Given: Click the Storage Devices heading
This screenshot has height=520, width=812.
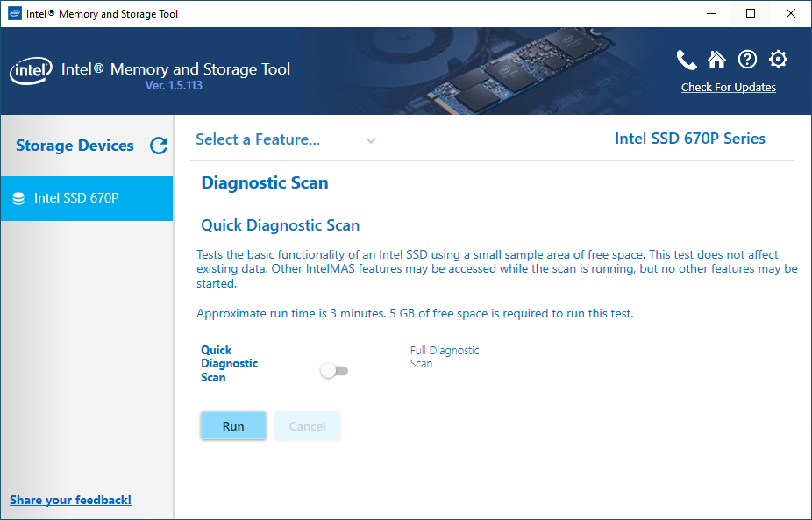Looking at the screenshot, I should (75, 146).
